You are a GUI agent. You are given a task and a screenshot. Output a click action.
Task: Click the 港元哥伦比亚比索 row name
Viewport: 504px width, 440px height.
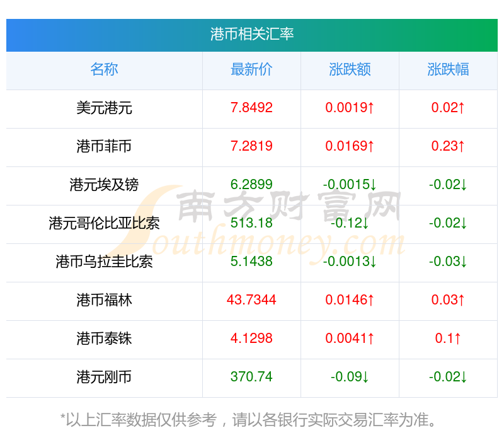104,223
